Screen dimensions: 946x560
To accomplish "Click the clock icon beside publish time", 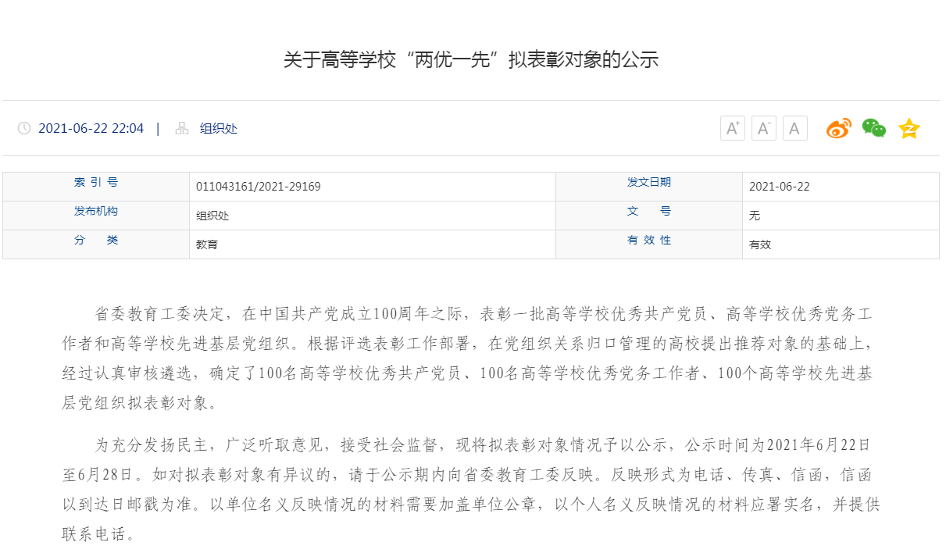I will pos(24,128).
